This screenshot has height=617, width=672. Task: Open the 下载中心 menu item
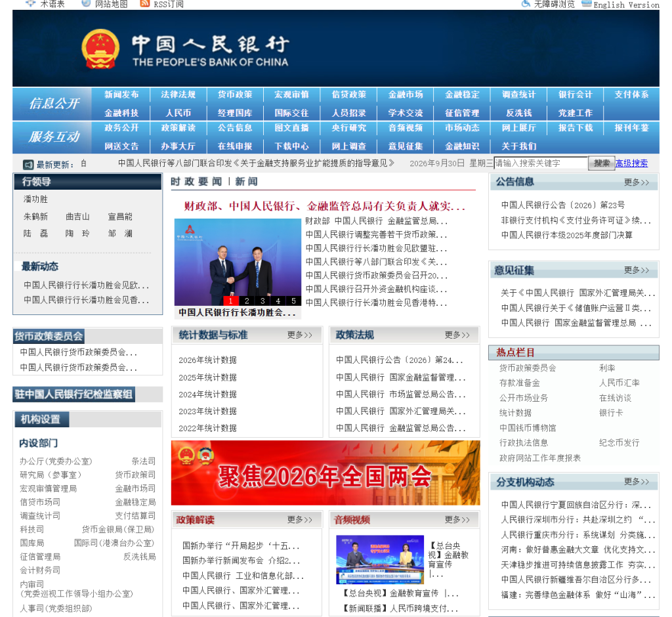click(x=291, y=146)
